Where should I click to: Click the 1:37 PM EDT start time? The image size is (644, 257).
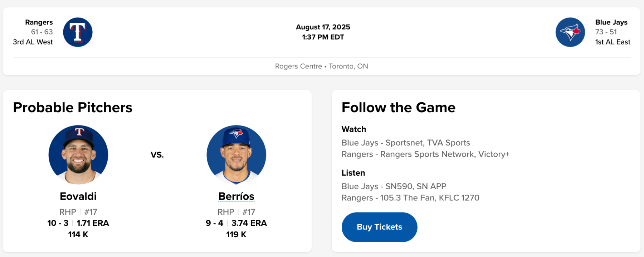coord(323,37)
